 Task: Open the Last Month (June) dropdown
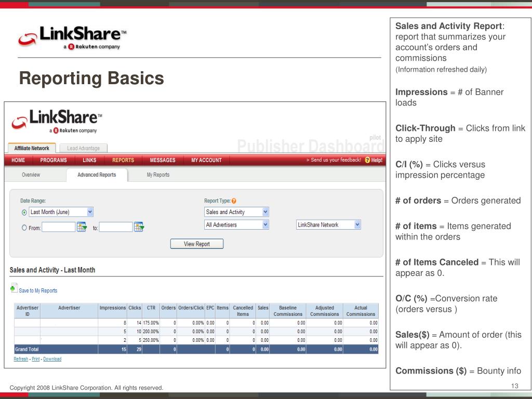(x=61, y=212)
